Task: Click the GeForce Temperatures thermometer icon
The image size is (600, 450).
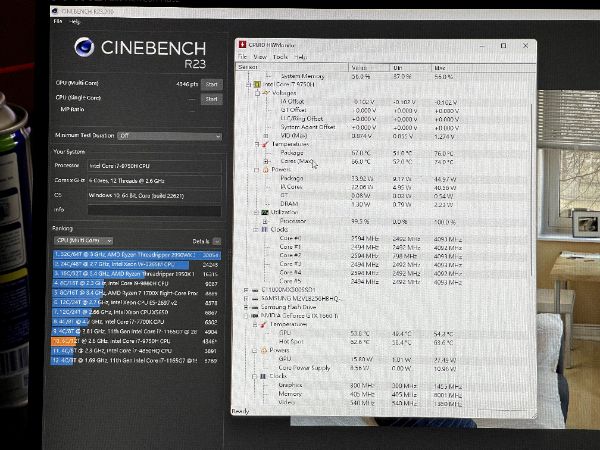Action: [263, 324]
